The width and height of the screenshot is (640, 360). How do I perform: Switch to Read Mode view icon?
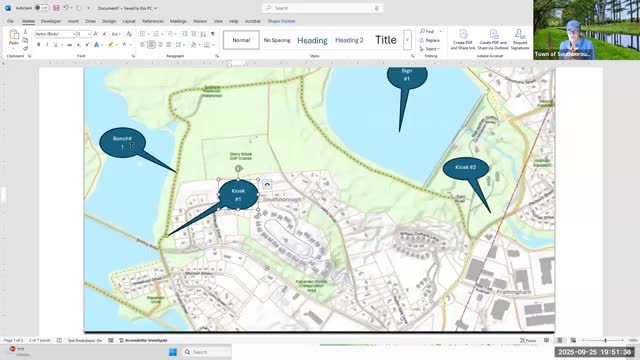(x=547, y=340)
